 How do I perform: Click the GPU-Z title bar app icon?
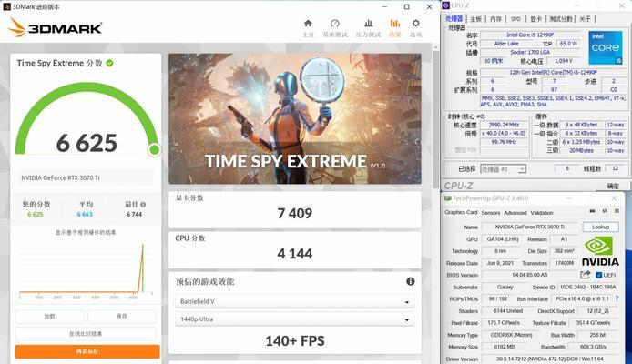(x=447, y=198)
